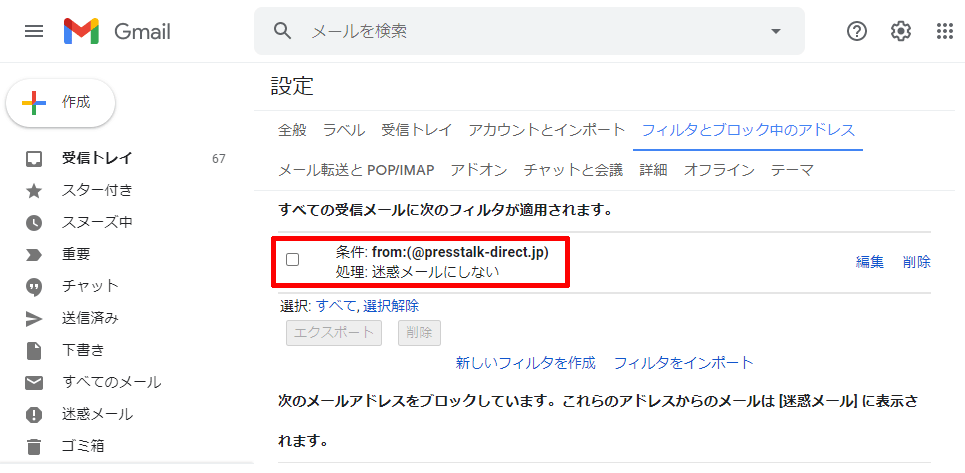965x473 pixels.
Task: Click the chat bubble icon for チャット
Action: (x=34, y=287)
